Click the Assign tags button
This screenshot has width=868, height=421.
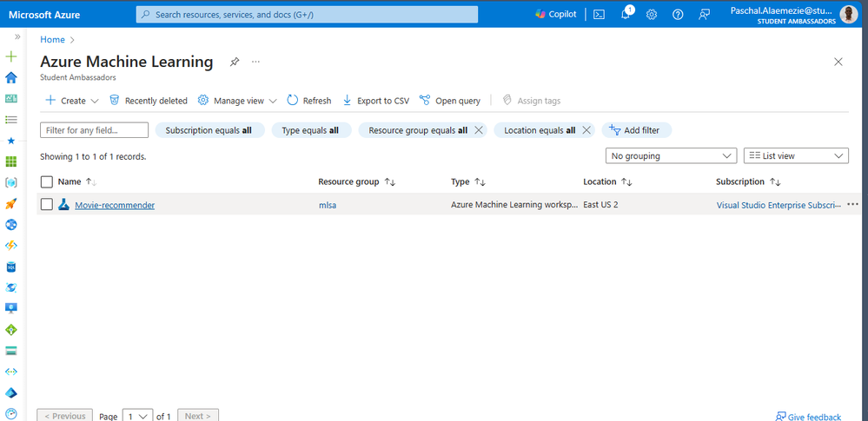532,101
